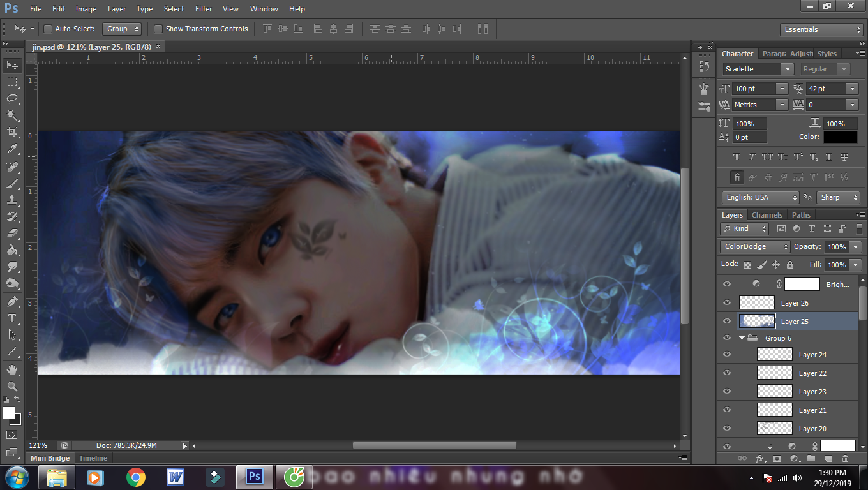Select the Horizontal Type tool
This screenshot has height=490, width=868.
click(12, 318)
